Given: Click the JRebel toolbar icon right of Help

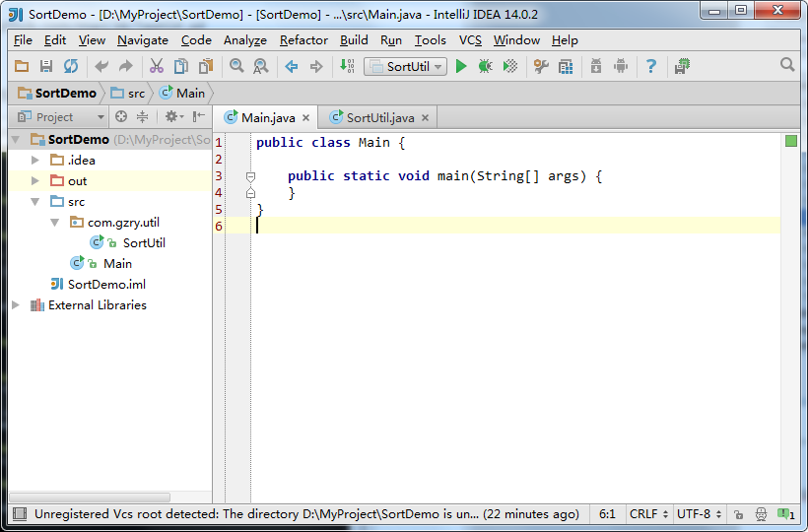Looking at the screenshot, I should (x=682, y=66).
